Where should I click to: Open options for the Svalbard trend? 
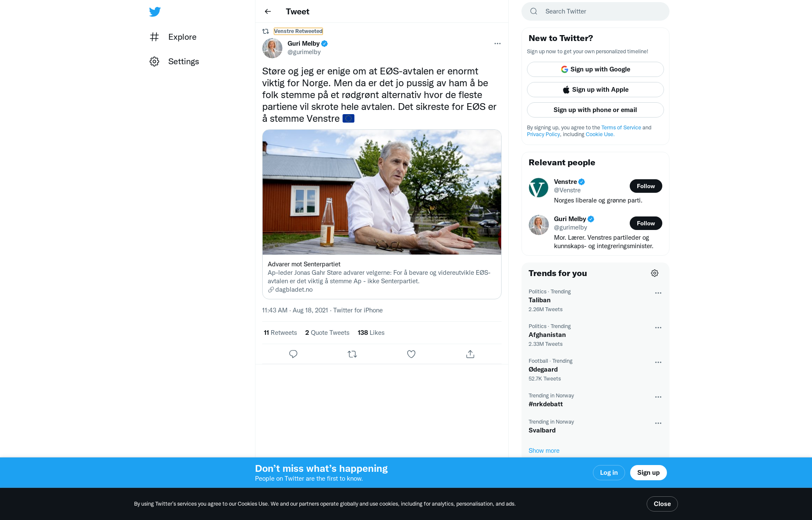[658, 423]
